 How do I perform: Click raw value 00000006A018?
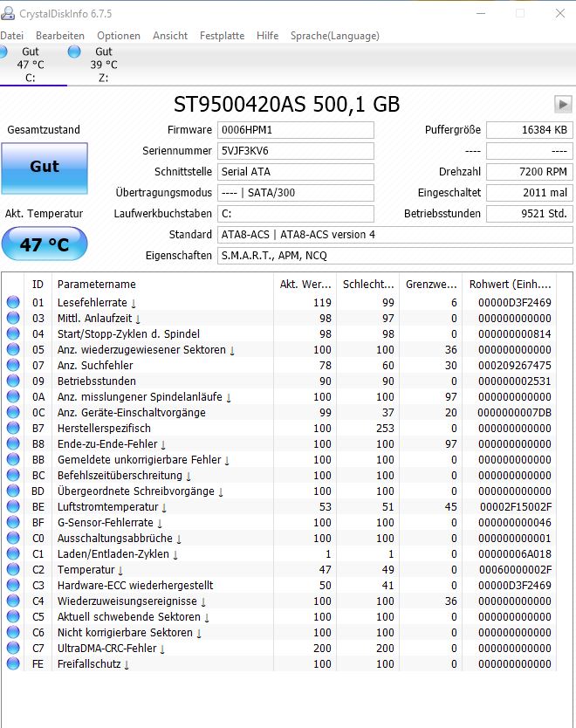point(515,554)
